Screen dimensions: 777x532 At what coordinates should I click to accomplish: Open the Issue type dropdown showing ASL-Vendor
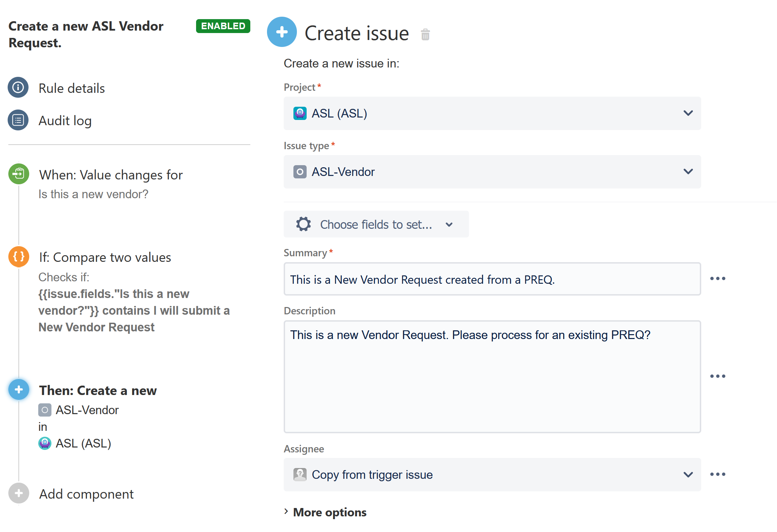pyautogui.click(x=492, y=172)
